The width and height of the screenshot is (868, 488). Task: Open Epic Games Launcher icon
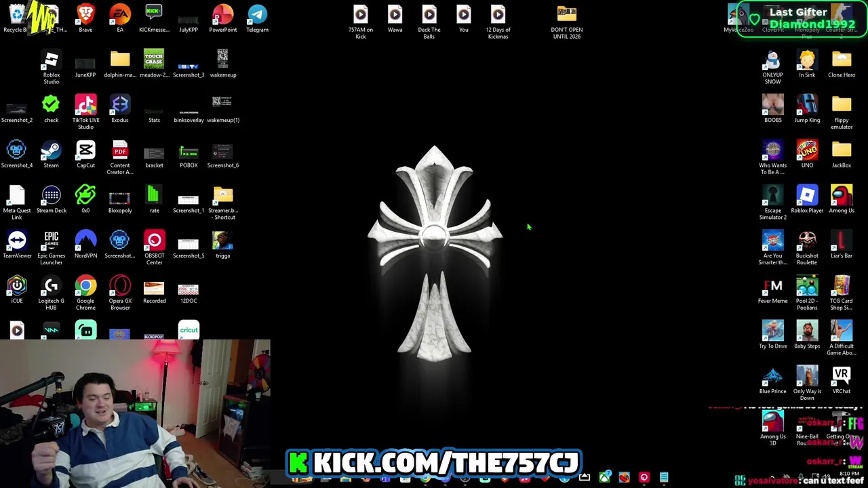coord(52,247)
